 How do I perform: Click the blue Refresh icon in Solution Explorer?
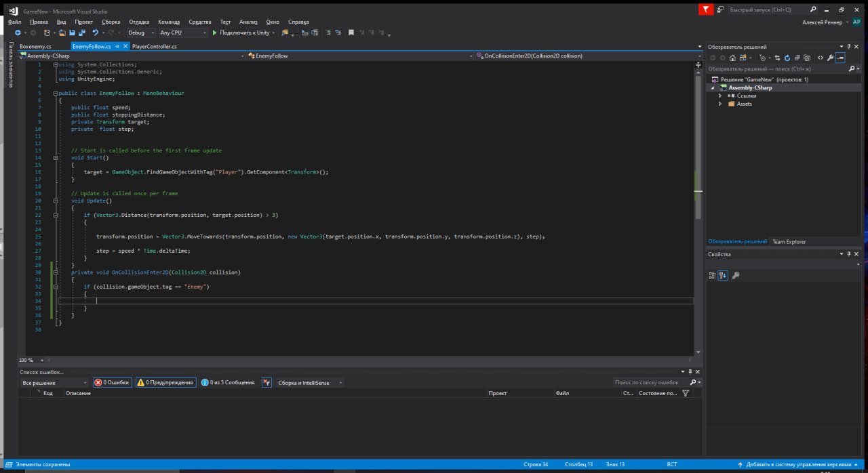click(787, 58)
